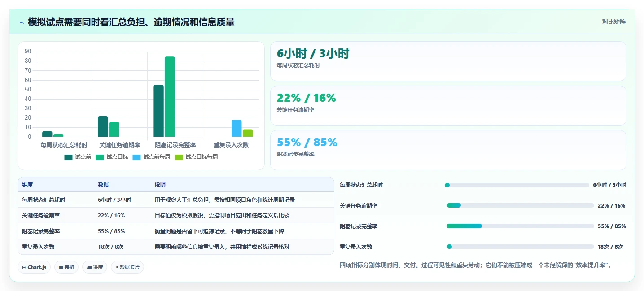Select the table row cell 关键任务逾期率
This screenshot has width=644, height=291.
point(41,216)
